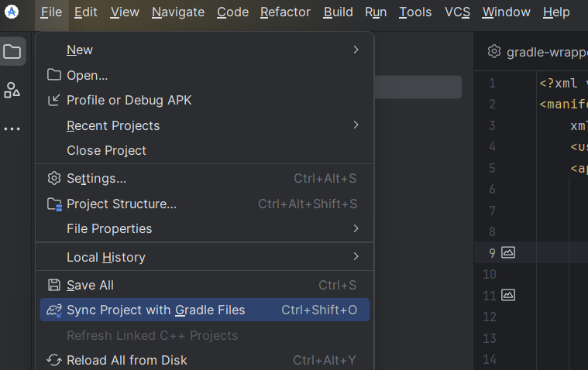Open the Project tool window folder icon
The image size is (588, 370).
pyautogui.click(x=12, y=52)
